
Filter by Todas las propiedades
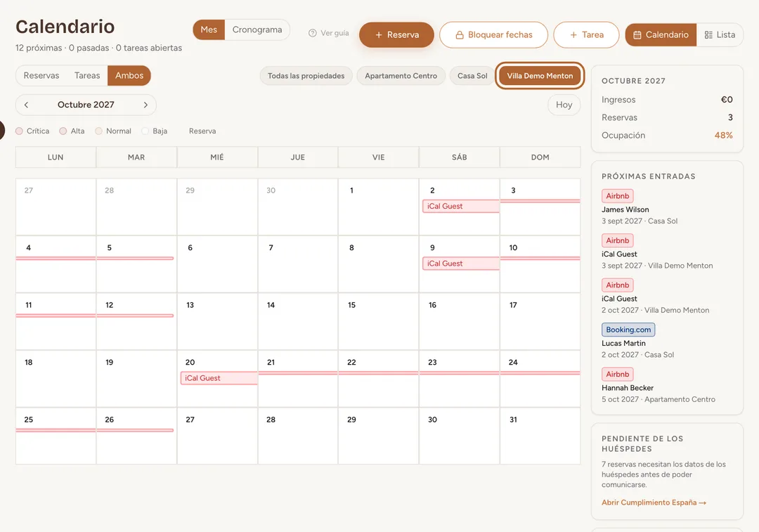(306, 75)
